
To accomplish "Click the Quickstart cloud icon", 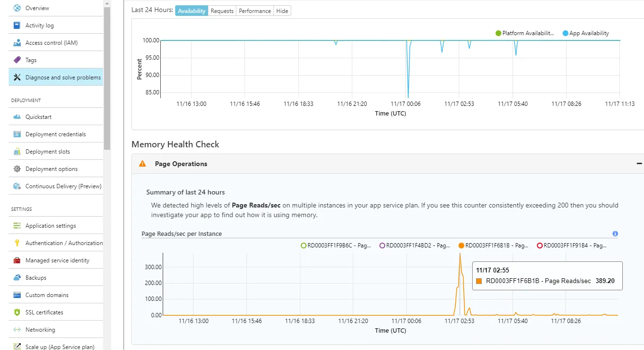I will pyautogui.click(x=17, y=117).
